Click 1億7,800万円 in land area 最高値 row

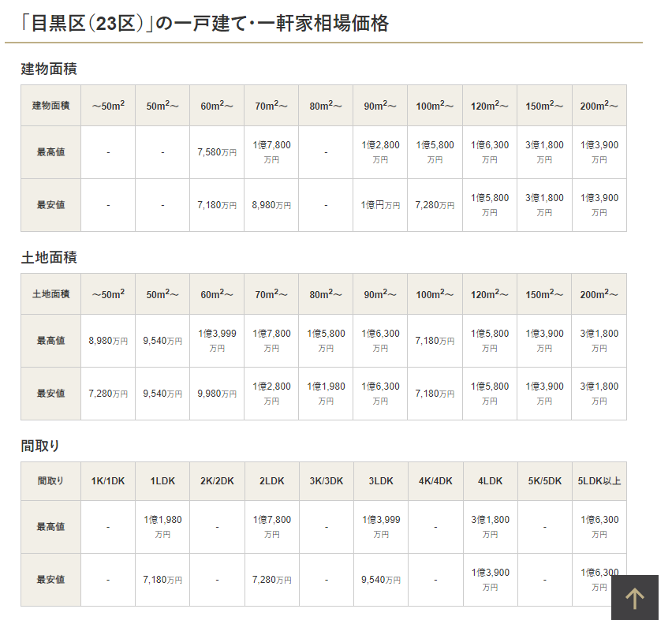[x=271, y=341]
